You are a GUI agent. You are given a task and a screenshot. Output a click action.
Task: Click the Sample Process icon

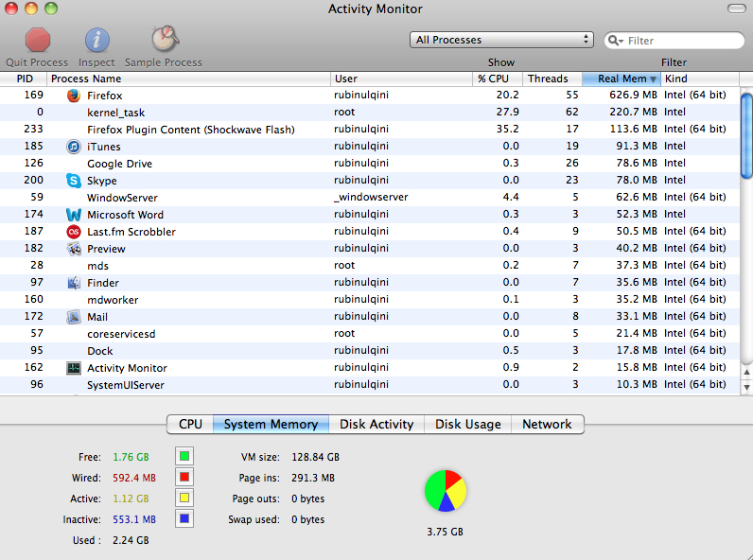point(166,39)
